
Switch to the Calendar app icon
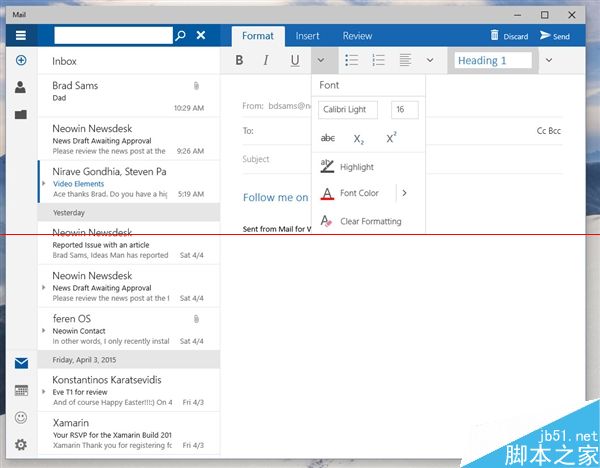pos(20,390)
